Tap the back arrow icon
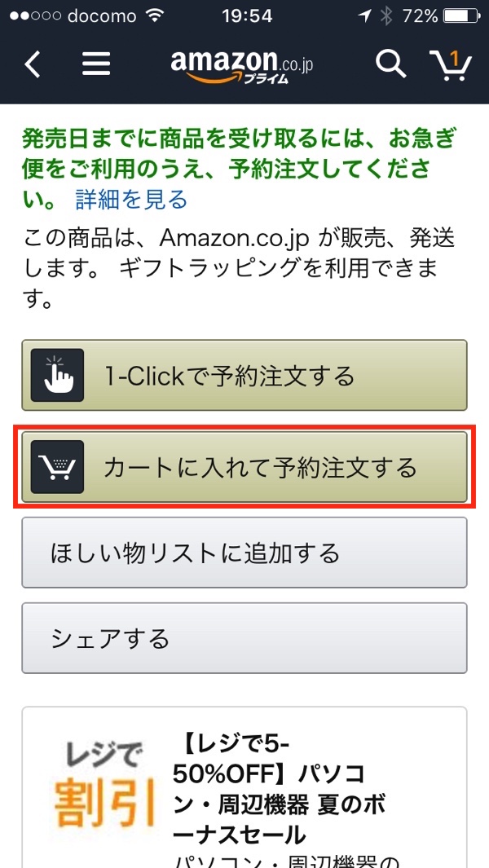The height and width of the screenshot is (868, 489). tap(33, 64)
